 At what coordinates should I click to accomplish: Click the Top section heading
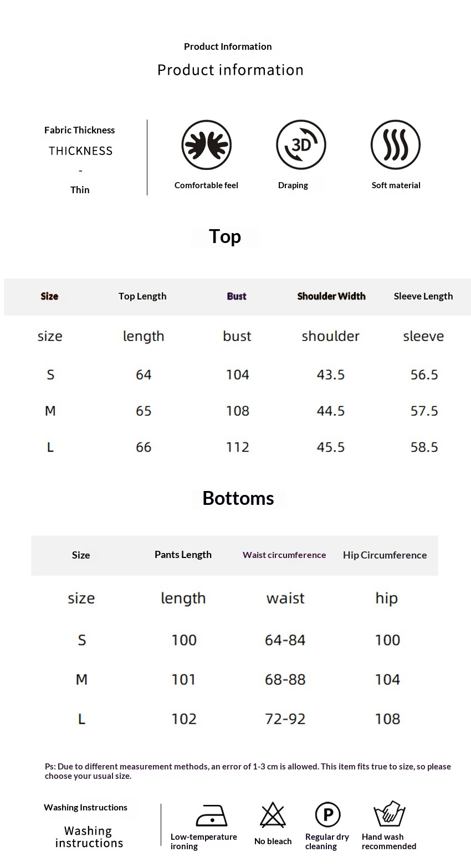tap(225, 236)
